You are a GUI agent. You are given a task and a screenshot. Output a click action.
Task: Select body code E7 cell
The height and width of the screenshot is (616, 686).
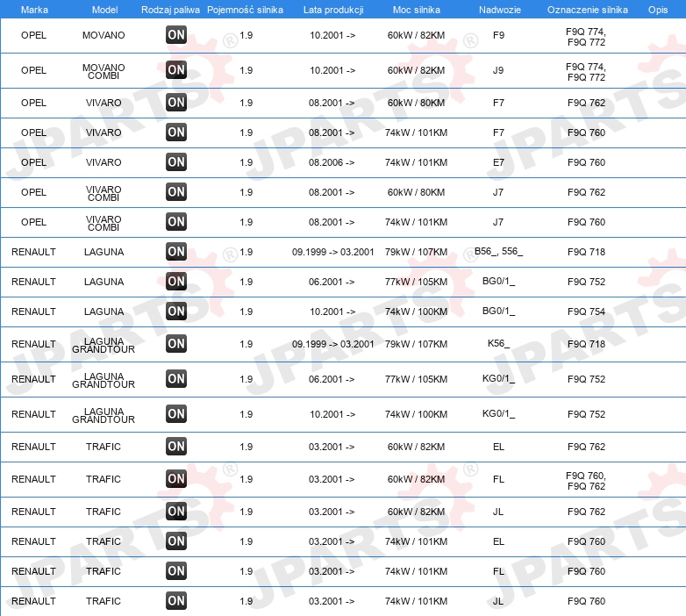[x=498, y=162]
